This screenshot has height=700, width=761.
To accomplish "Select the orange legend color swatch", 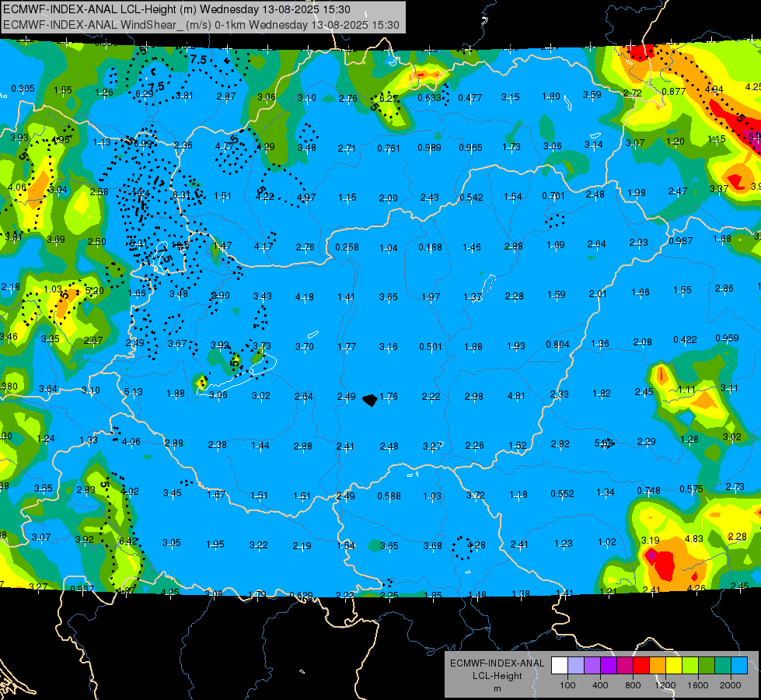I will [658, 666].
